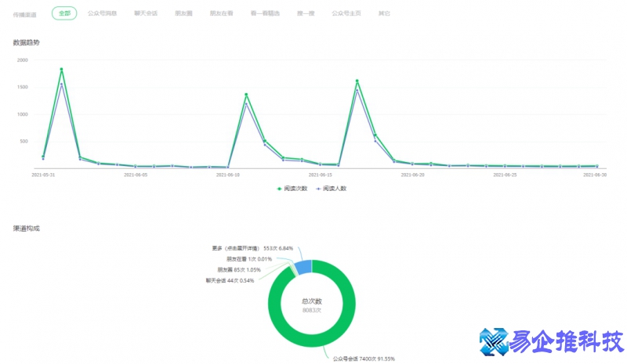Image resolution: width=627 pixels, height=364 pixels.
Task: Expand 更多（点击展开详情）553次 label
Action: point(252,248)
